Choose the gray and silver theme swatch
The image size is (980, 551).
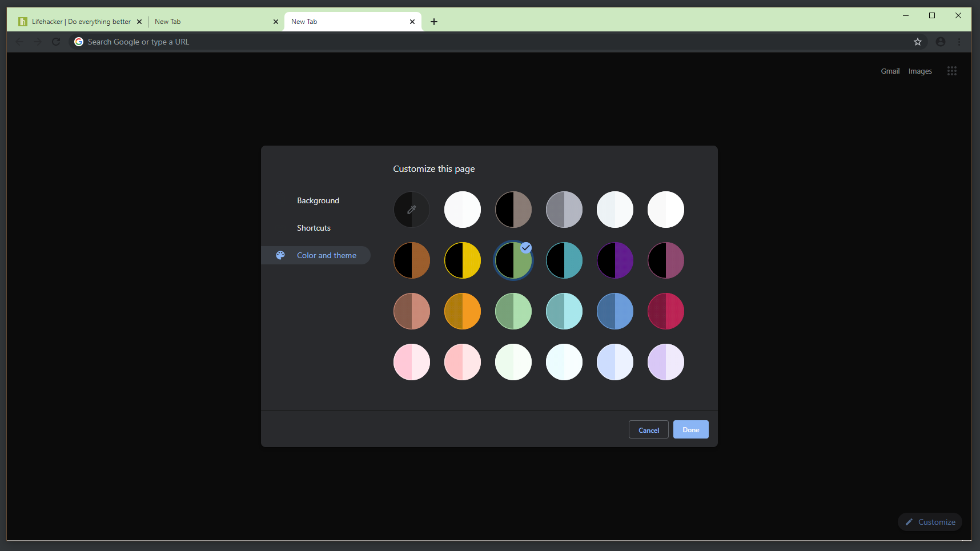tap(564, 210)
